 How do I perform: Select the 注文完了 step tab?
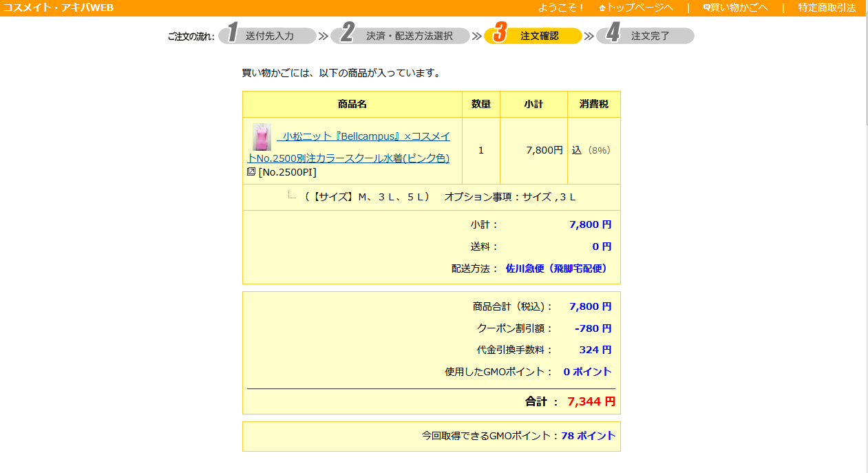[x=650, y=36]
